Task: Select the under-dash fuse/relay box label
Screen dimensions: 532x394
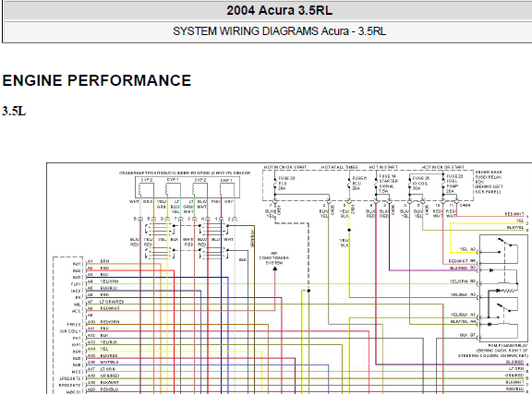Action: (x=489, y=182)
